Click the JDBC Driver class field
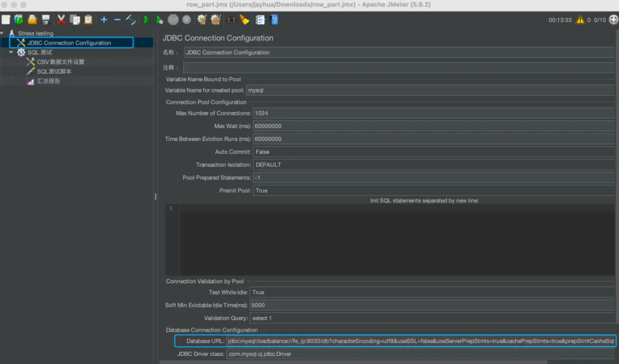The width and height of the screenshot is (619, 364). coord(421,354)
